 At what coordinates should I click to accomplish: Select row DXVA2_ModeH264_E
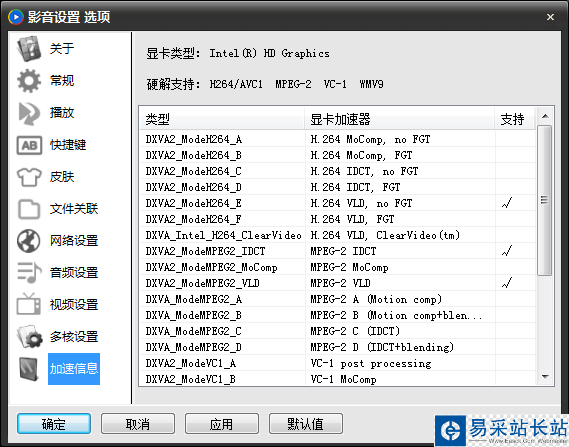coord(337,203)
